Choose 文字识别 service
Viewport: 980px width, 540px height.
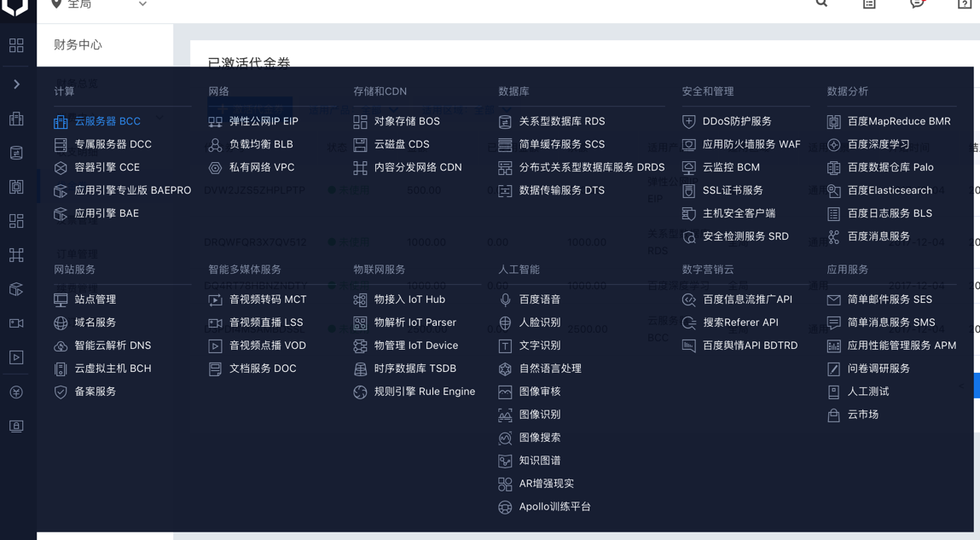click(x=539, y=345)
